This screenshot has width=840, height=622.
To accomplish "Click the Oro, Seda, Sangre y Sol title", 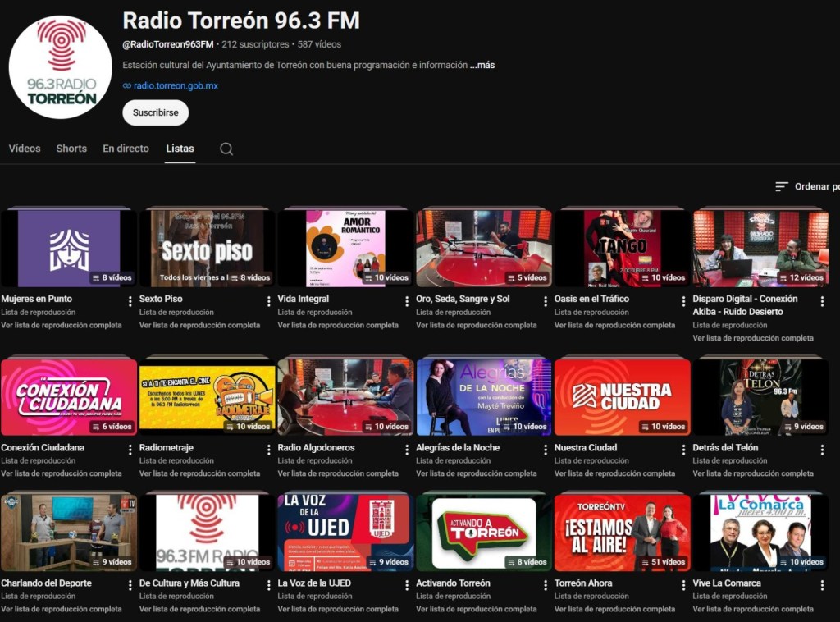I will (463, 299).
